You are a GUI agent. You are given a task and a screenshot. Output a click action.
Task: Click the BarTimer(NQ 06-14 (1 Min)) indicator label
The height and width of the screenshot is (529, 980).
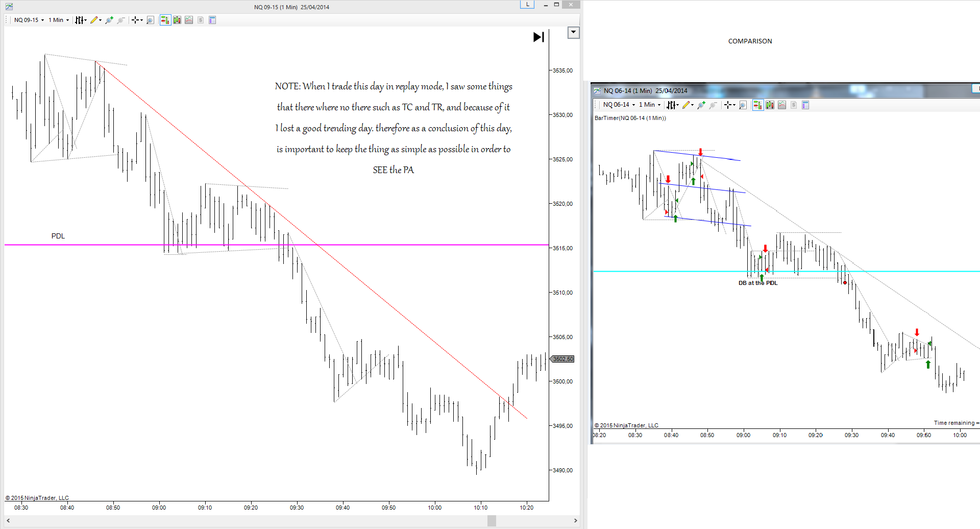(x=630, y=118)
